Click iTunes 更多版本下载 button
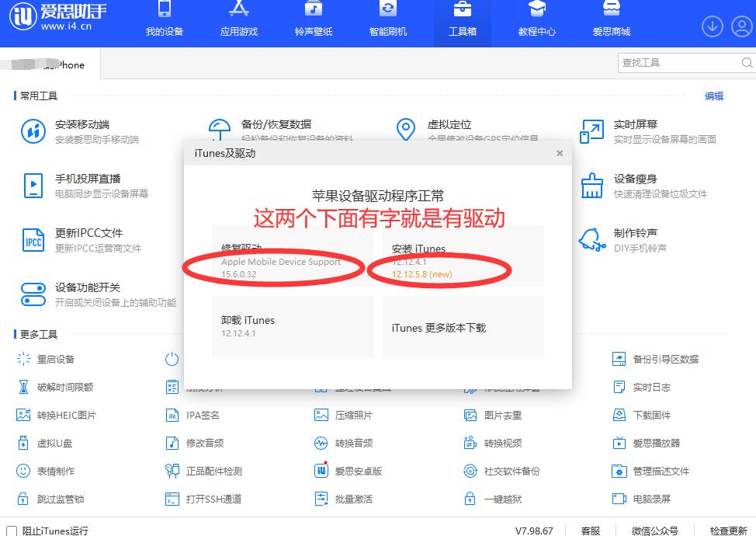The height and width of the screenshot is (536, 756). pyautogui.click(x=463, y=326)
